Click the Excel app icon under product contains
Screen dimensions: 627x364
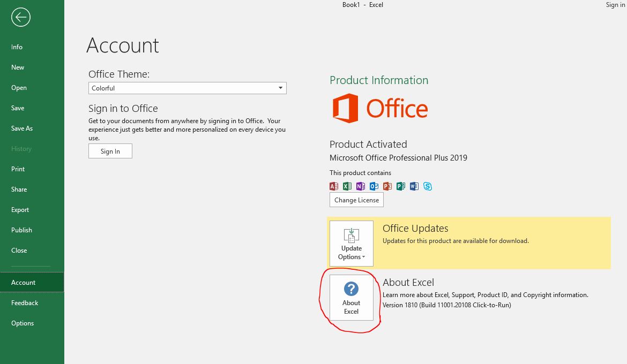point(347,186)
